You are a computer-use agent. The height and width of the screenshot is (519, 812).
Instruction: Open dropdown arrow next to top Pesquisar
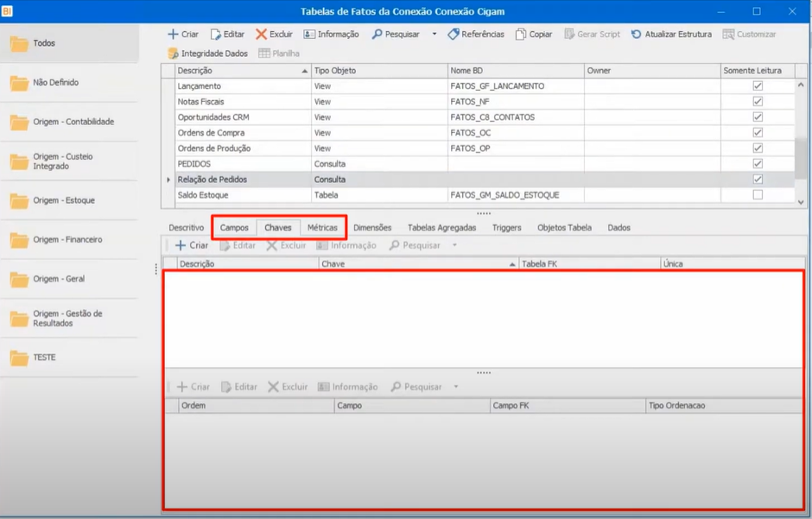coord(435,35)
